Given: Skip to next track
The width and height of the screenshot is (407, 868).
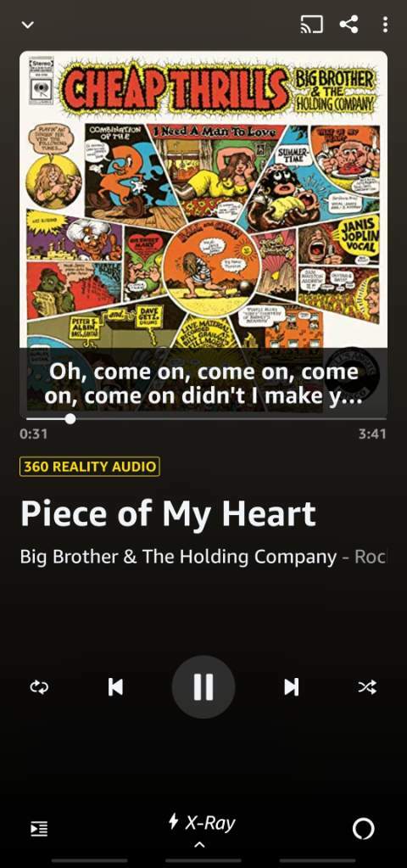Looking at the screenshot, I should (291, 687).
